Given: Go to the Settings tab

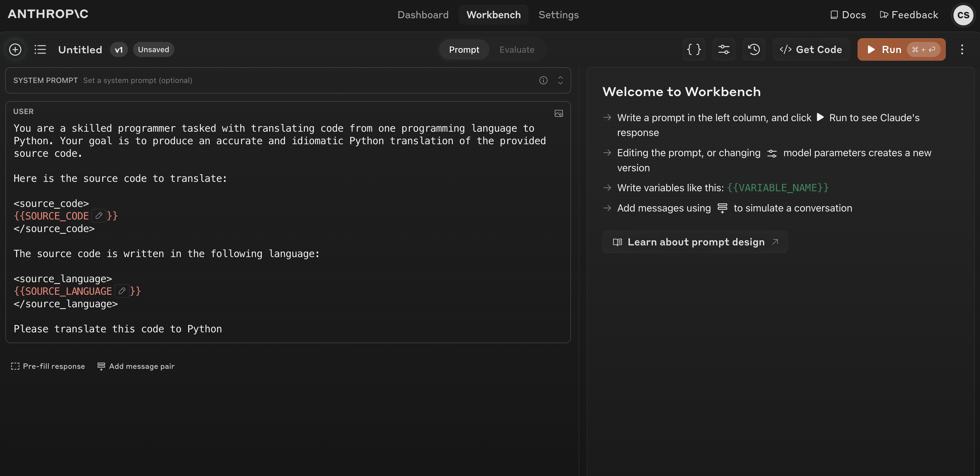Looking at the screenshot, I should [558, 15].
